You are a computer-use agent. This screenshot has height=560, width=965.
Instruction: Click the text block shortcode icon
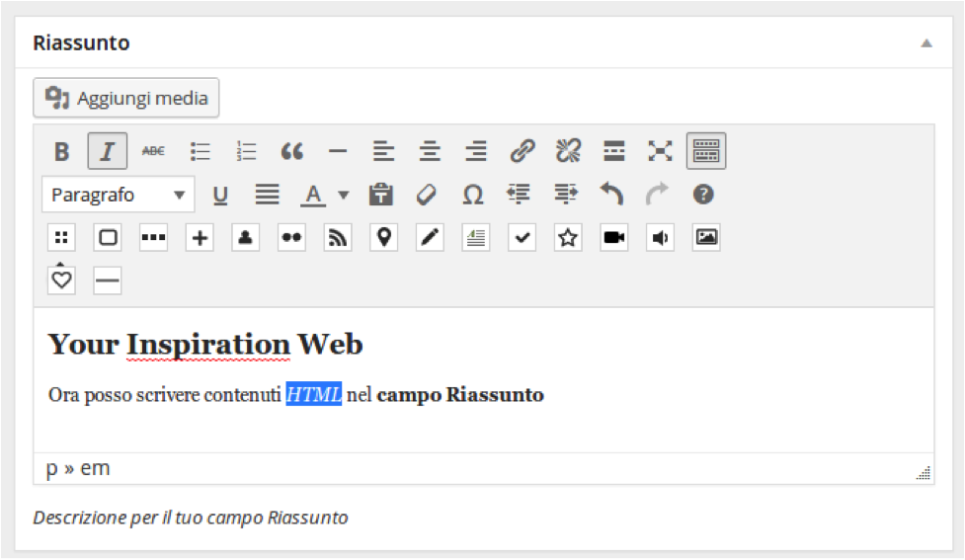pyautogui.click(x=476, y=238)
